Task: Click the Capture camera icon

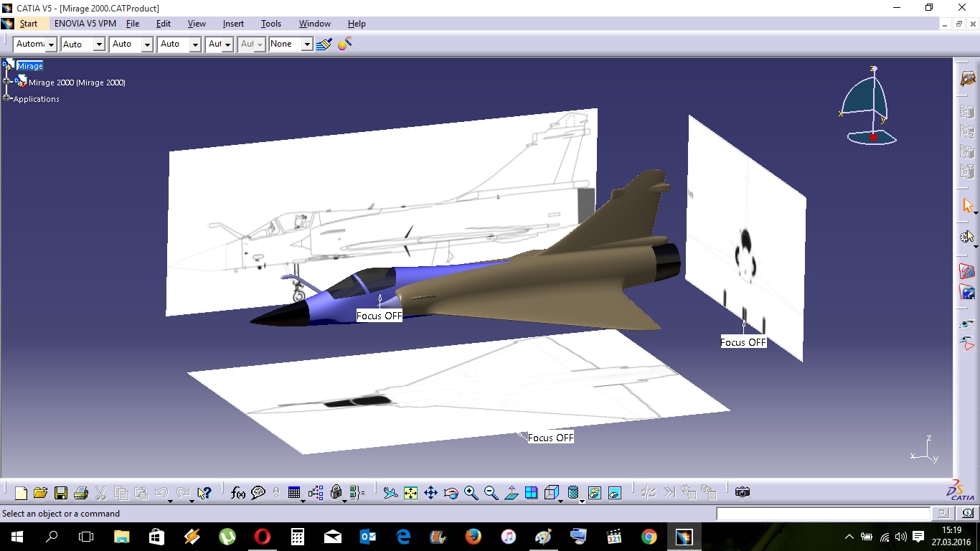Action: [743, 492]
